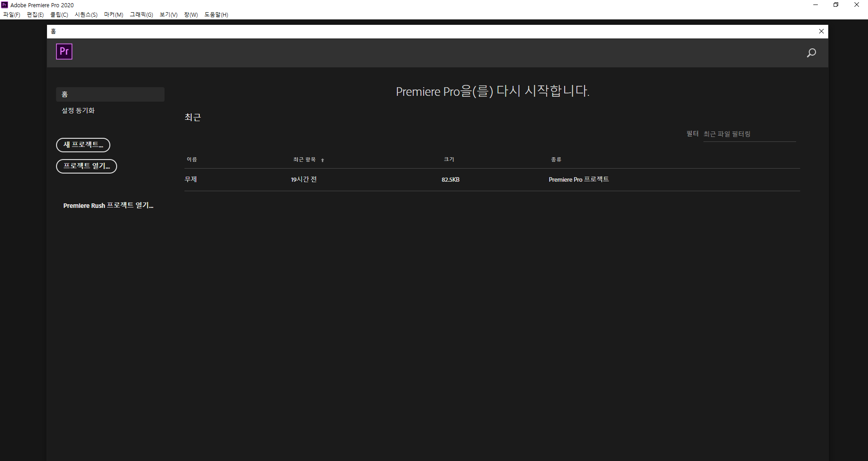Restore down the Premiere Pro window
Screen dimensions: 868x461
(x=836, y=5)
